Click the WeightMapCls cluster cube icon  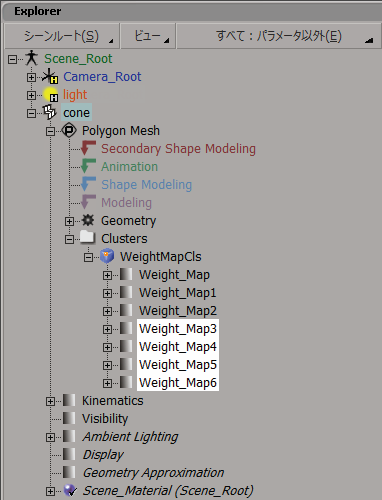(x=107, y=256)
